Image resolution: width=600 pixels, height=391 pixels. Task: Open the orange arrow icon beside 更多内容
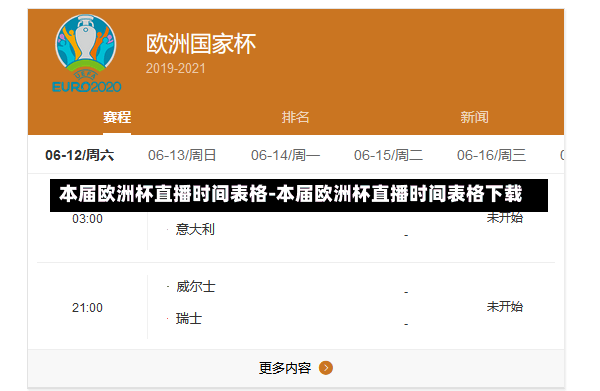326,368
